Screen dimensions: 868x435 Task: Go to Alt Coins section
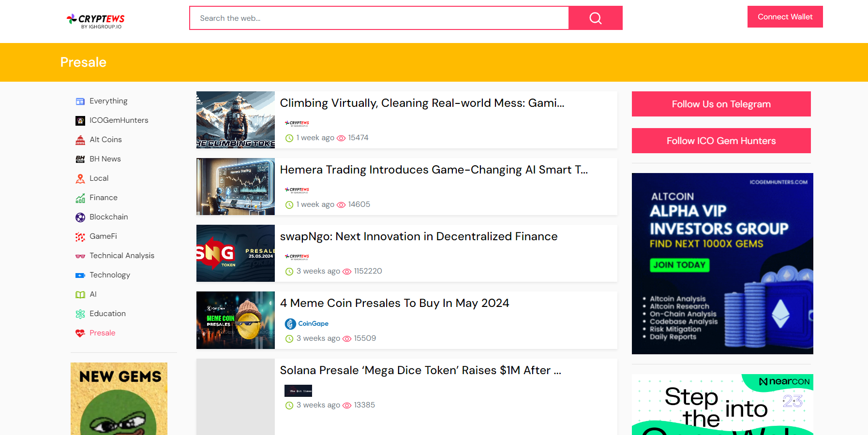tap(105, 140)
